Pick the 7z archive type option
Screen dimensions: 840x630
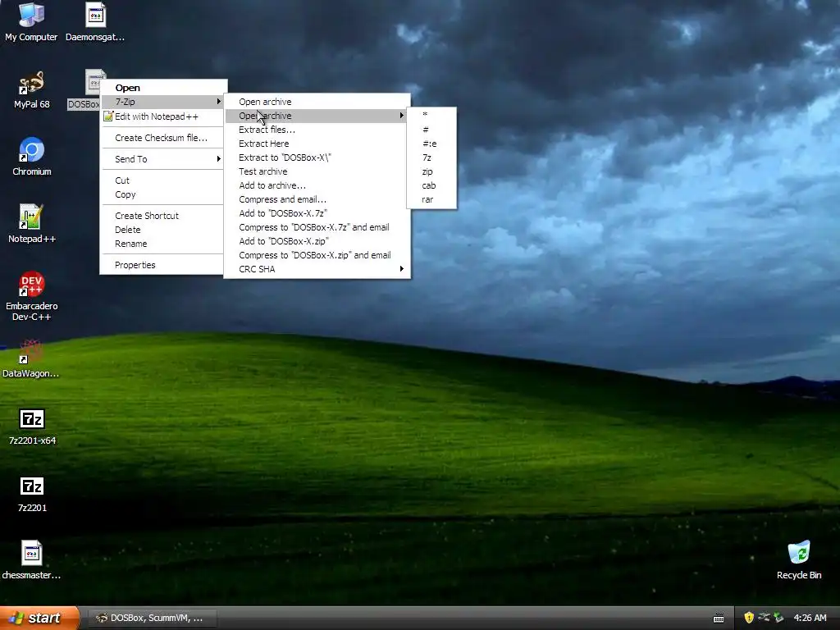point(431,157)
